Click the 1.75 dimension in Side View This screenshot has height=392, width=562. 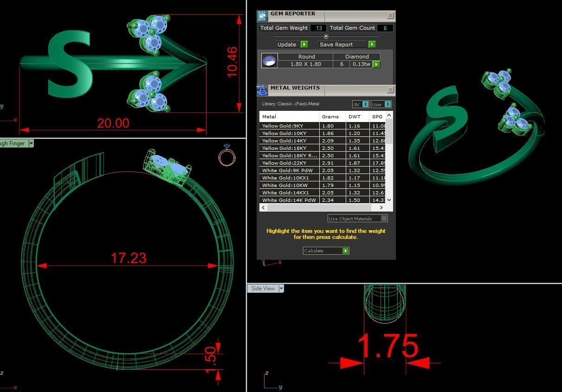point(388,346)
